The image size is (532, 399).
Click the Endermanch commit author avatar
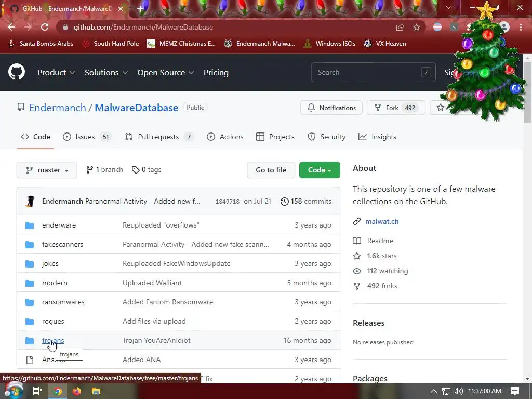pos(30,201)
